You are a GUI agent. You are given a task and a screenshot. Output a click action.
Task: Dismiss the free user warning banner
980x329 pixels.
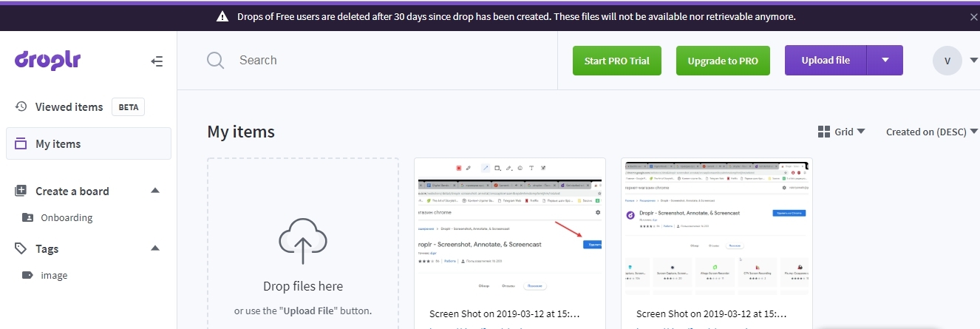(973, 17)
